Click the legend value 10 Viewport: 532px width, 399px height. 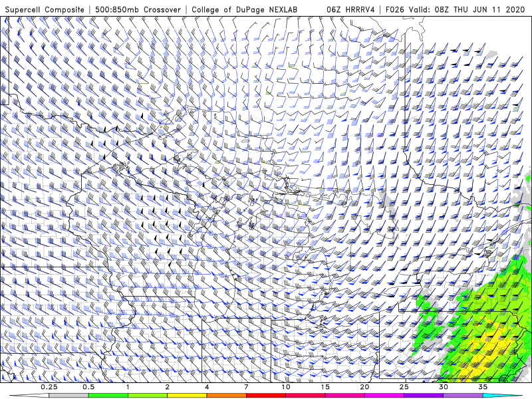(x=286, y=387)
